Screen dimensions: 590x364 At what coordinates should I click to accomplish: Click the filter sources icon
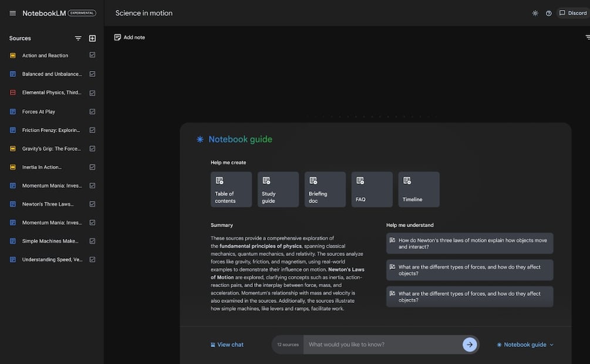pos(78,38)
